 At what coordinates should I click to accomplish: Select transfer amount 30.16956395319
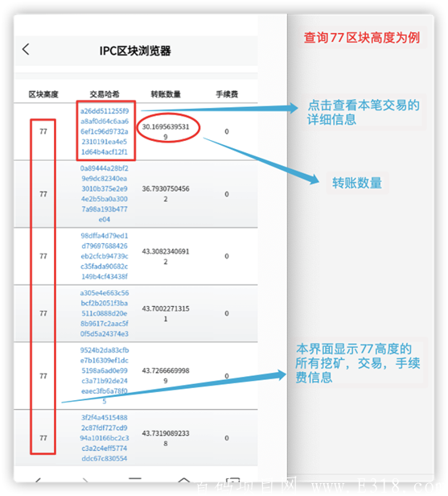click(x=166, y=131)
